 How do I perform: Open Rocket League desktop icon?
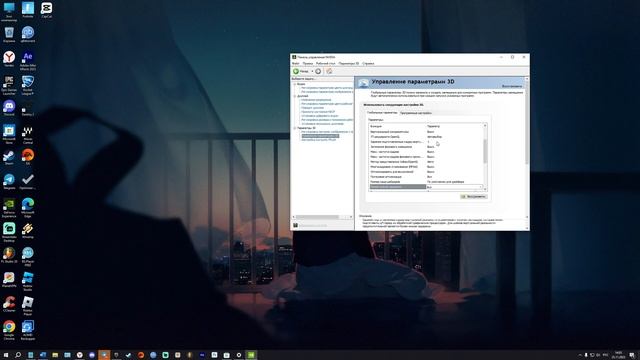pos(28,85)
